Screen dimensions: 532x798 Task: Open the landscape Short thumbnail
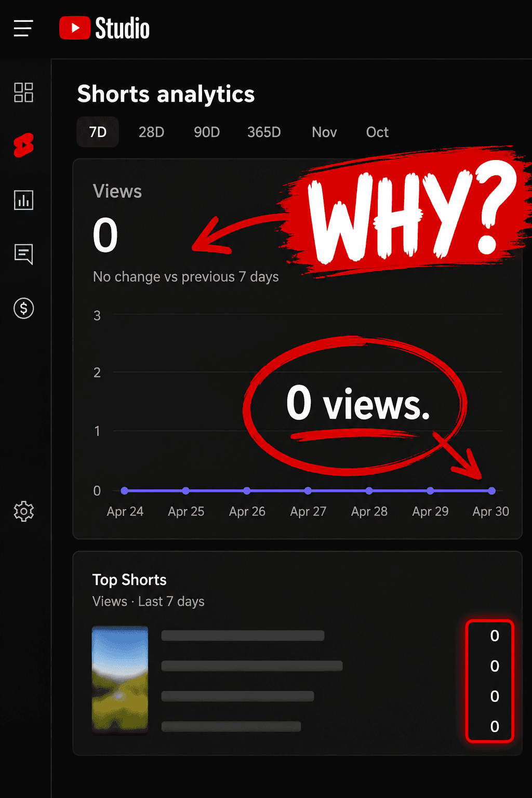120,680
